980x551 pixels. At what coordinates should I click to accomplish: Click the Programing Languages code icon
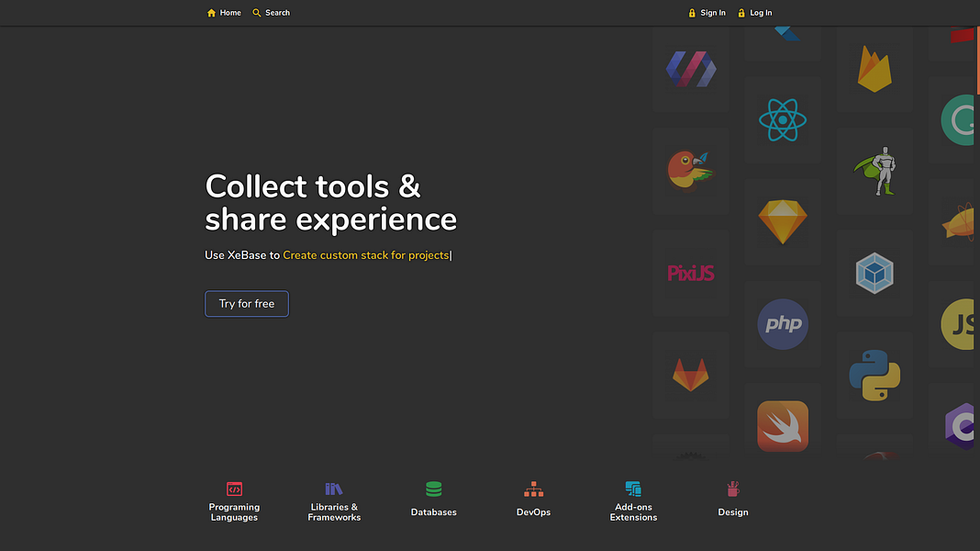[x=234, y=489]
